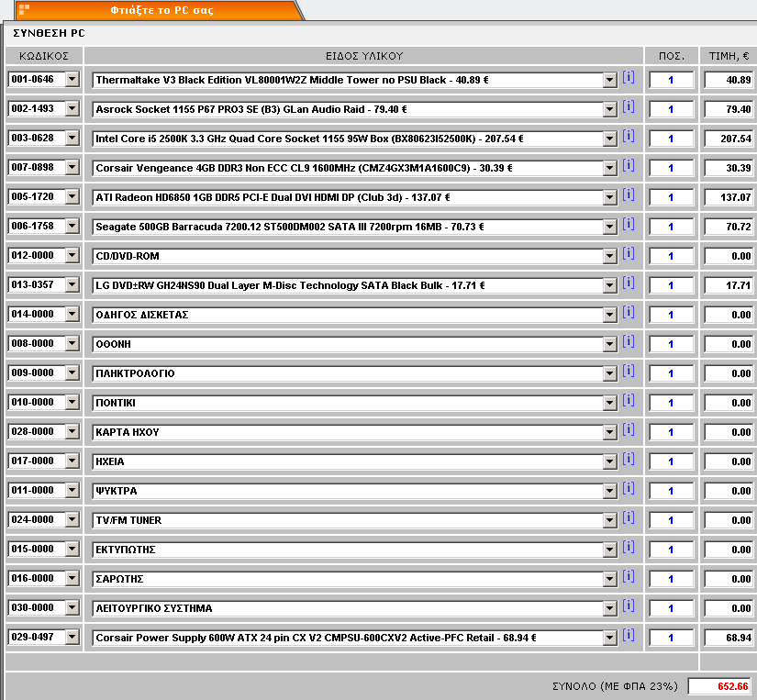Click price field showing 17.71

click(729, 286)
